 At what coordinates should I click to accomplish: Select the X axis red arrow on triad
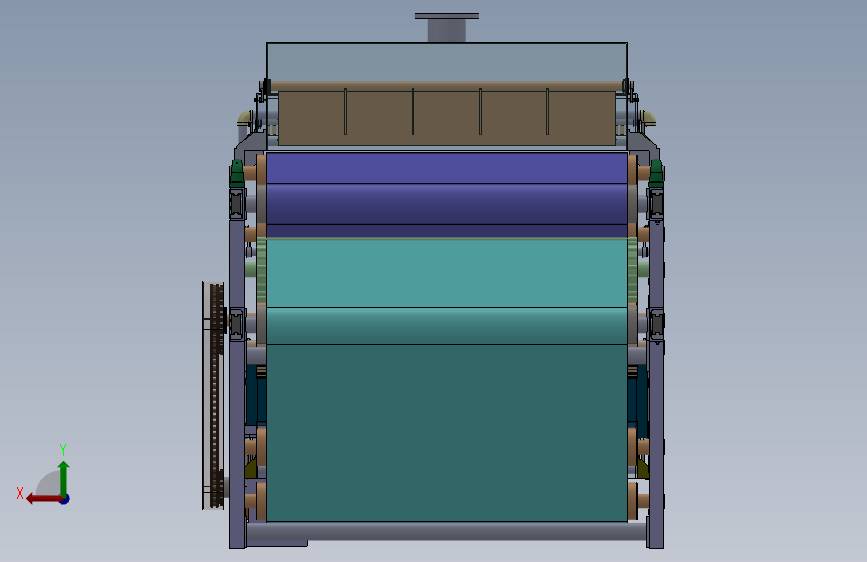pyautogui.click(x=43, y=499)
